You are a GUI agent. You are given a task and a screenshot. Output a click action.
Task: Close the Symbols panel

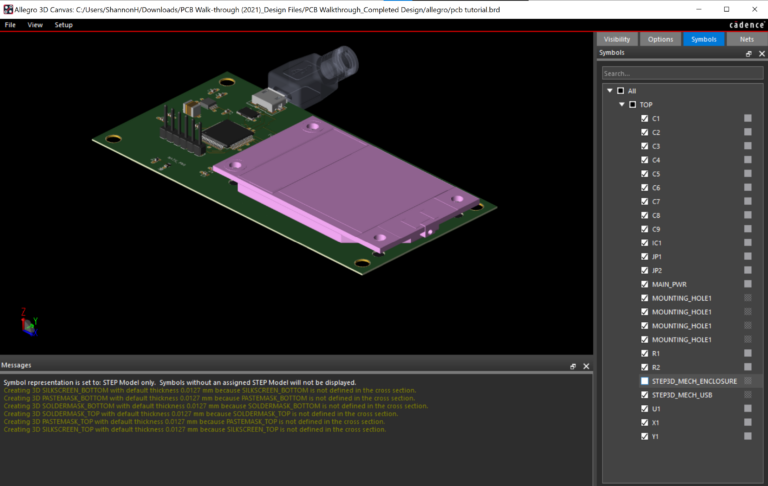[762, 54]
